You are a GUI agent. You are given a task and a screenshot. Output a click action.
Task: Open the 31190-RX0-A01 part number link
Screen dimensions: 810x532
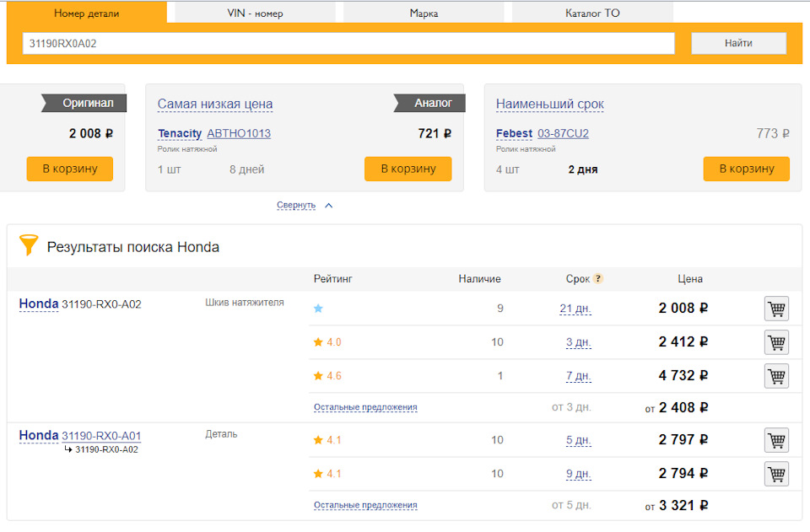tap(101, 436)
